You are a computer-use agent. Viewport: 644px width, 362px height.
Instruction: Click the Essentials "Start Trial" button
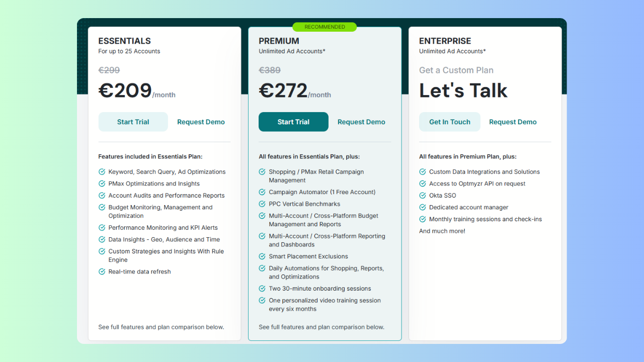[133, 122]
